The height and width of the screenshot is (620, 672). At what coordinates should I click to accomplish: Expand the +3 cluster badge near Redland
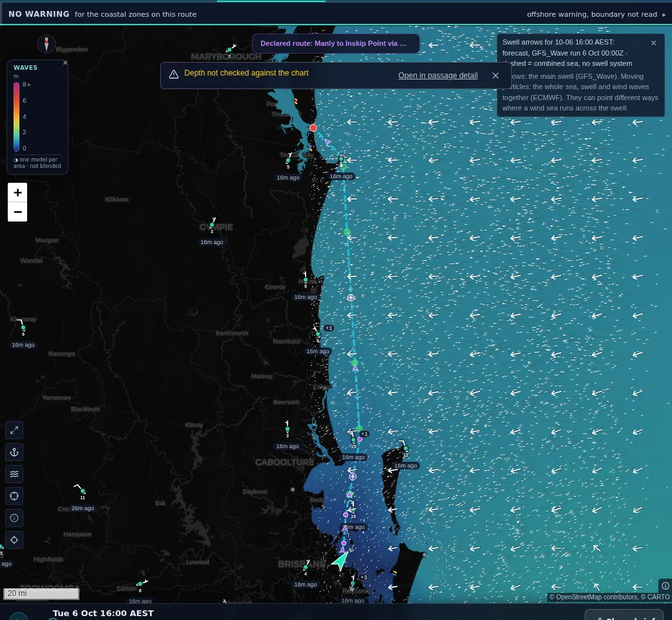click(363, 577)
